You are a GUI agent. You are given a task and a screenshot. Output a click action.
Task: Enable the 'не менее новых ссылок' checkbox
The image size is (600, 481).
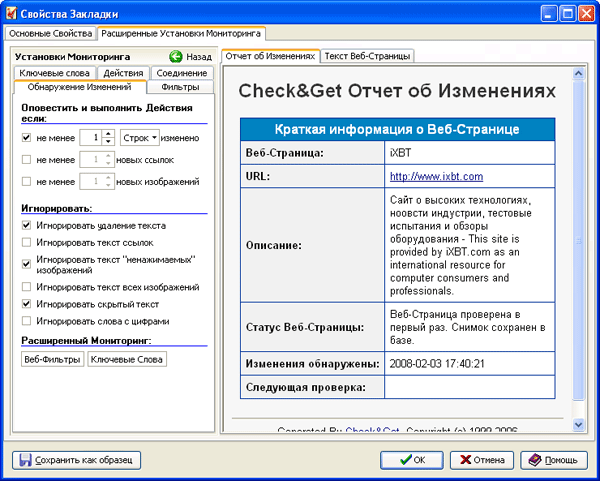pos(26,159)
